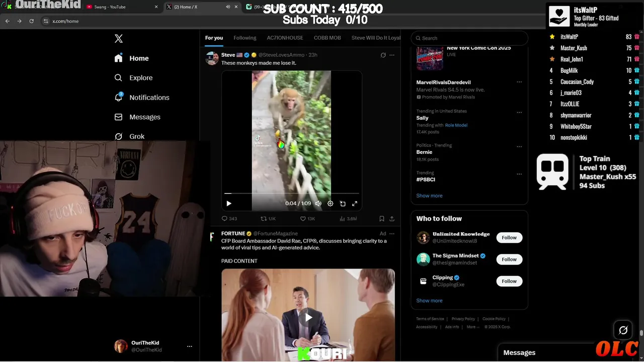Seek on monkey video progress bar

pyautogui.click(x=292, y=193)
